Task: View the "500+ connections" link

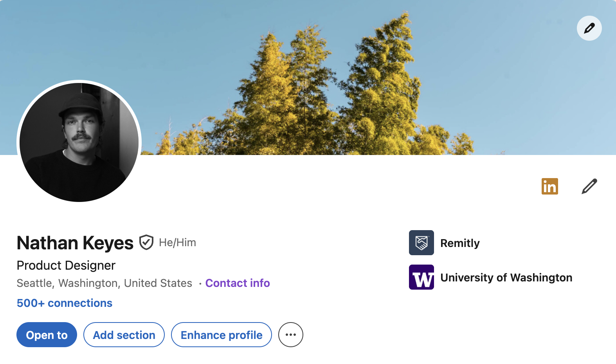Action: click(65, 303)
